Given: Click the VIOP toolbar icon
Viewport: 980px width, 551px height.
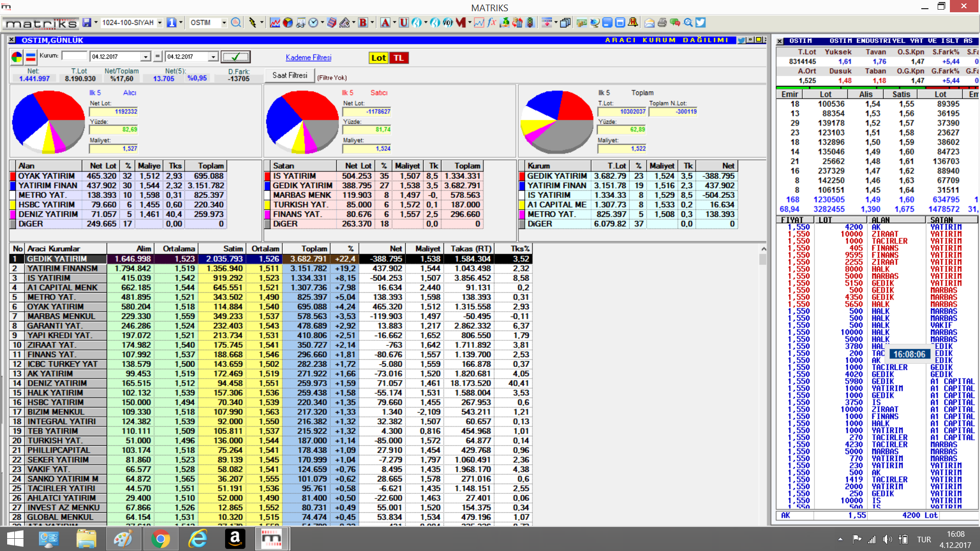Looking at the screenshot, I should pyautogui.click(x=448, y=22).
